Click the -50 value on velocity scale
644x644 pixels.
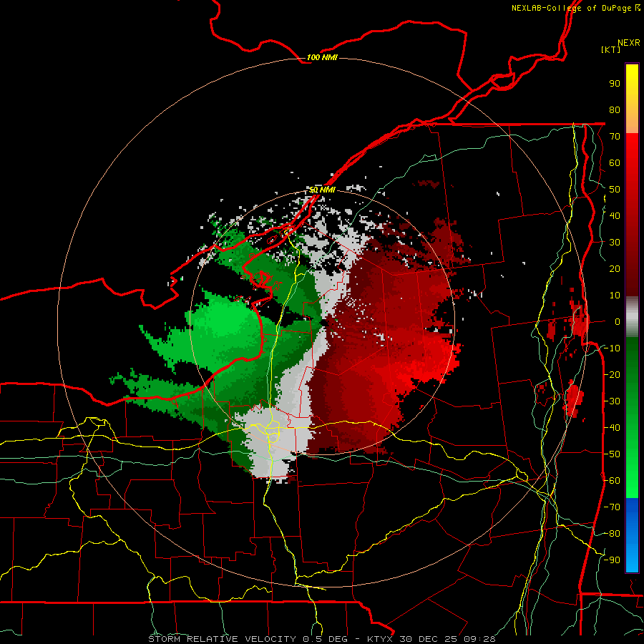(x=612, y=454)
